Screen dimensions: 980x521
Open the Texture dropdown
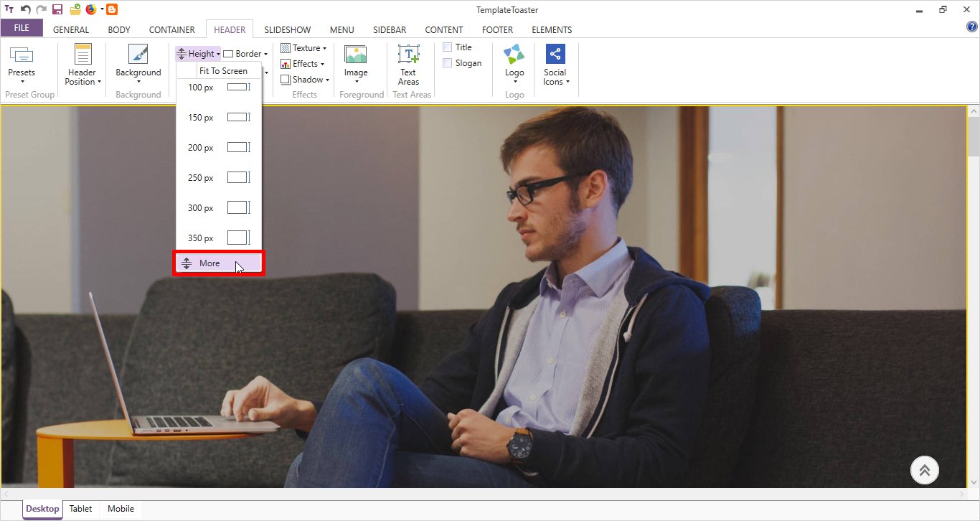[x=303, y=48]
